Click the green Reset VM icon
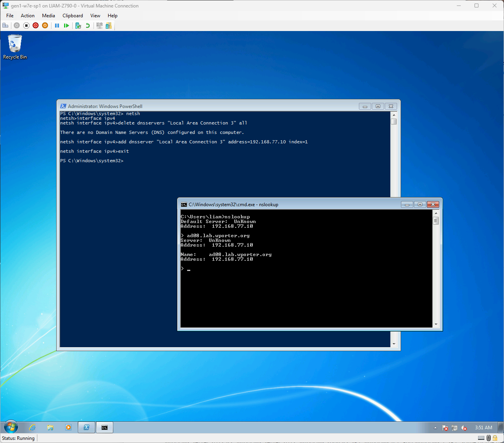Image resolution: width=504 pixels, height=443 pixels. (66, 26)
